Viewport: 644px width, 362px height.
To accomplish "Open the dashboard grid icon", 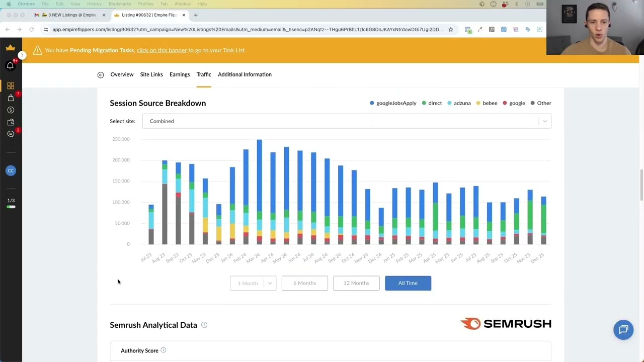I will pos(11,86).
